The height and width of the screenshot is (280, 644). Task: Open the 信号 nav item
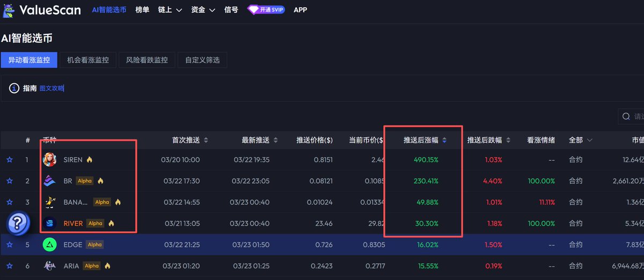click(231, 10)
